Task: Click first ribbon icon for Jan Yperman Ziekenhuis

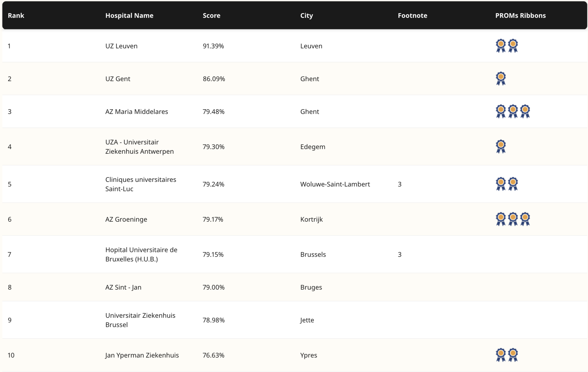Action: [x=501, y=355]
